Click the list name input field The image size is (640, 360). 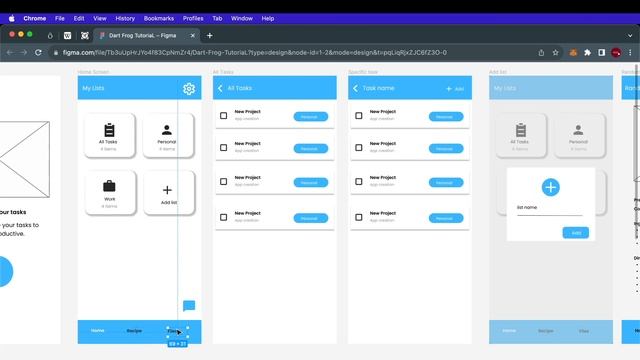point(549,209)
